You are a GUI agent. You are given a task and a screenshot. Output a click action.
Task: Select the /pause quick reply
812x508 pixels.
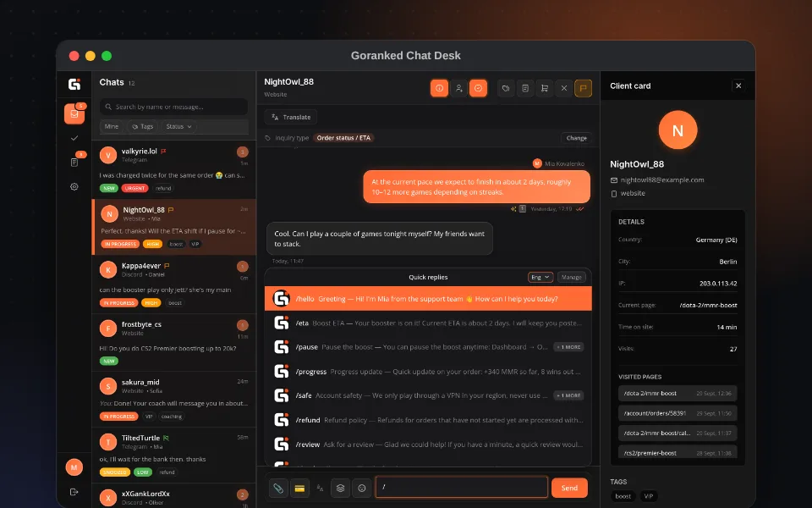(428, 347)
